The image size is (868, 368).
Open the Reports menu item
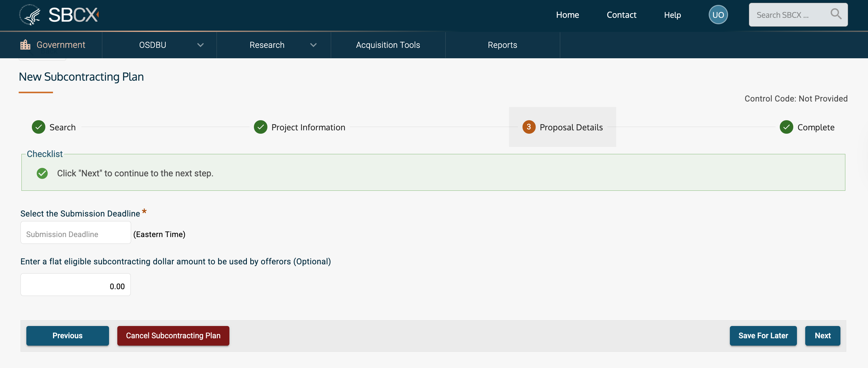pyautogui.click(x=502, y=45)
